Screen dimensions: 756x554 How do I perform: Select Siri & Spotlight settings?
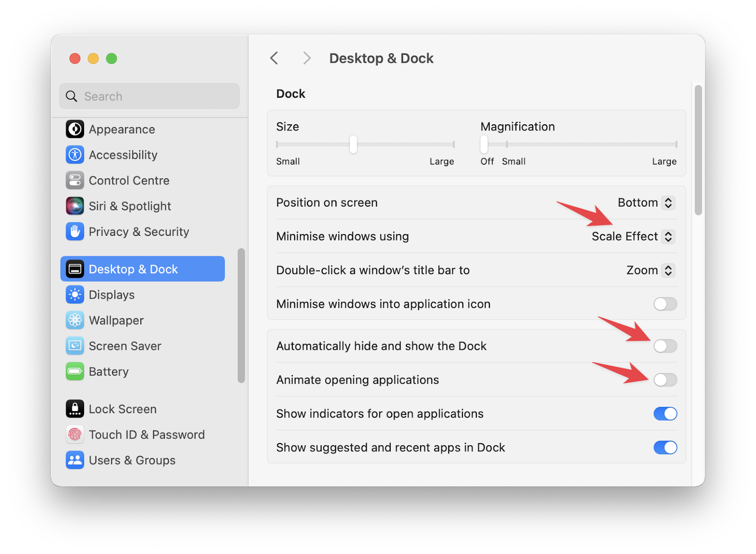[75, 206]
